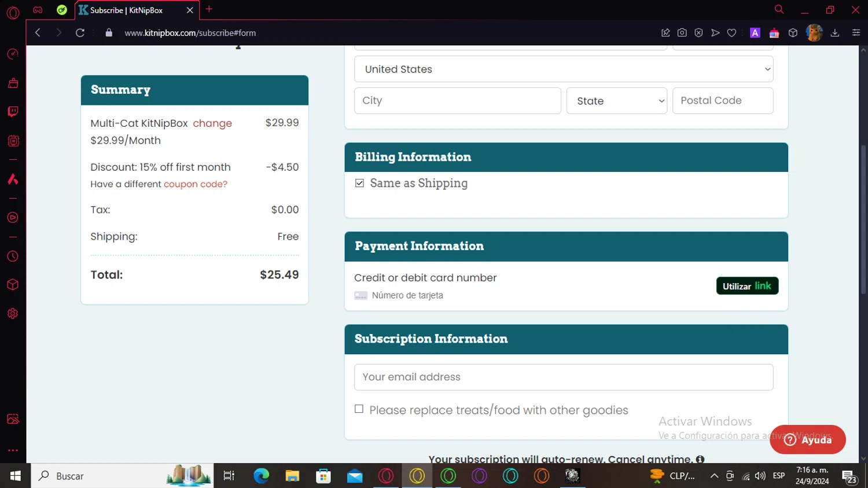Open the United States country dropdown
The image size is (868, 488).
pos(564,69)
